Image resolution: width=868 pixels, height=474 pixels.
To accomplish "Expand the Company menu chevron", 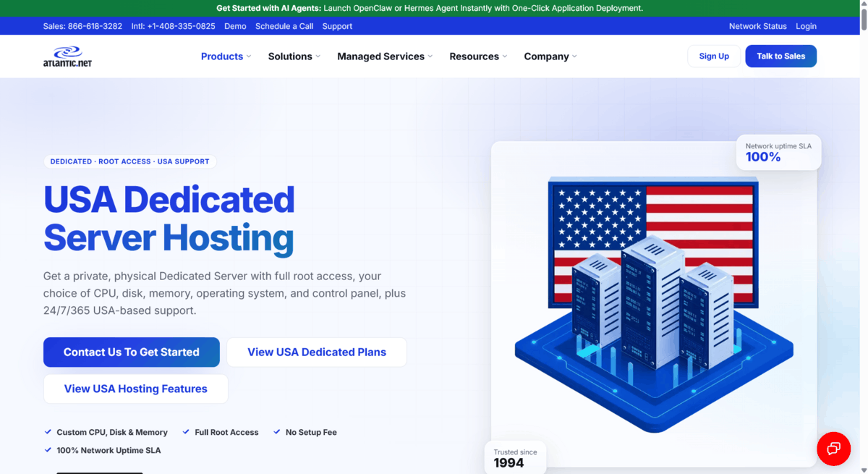I will [574, 56].
